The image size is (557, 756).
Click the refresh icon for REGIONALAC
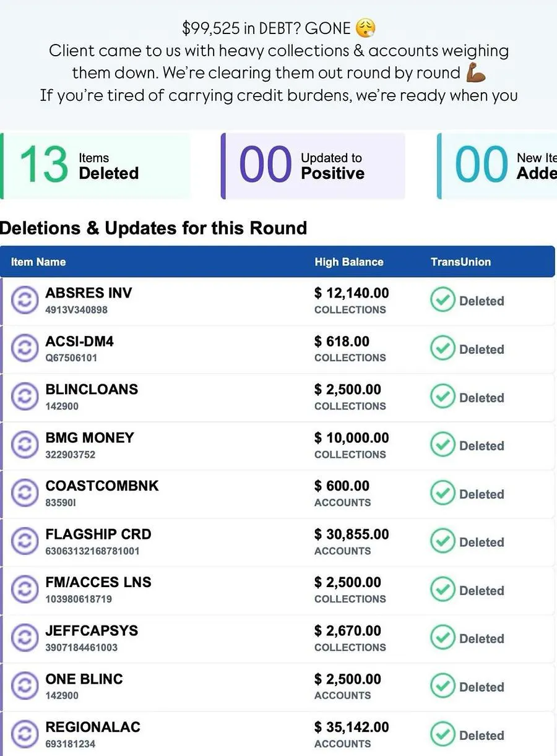click(x=24, y=734)
